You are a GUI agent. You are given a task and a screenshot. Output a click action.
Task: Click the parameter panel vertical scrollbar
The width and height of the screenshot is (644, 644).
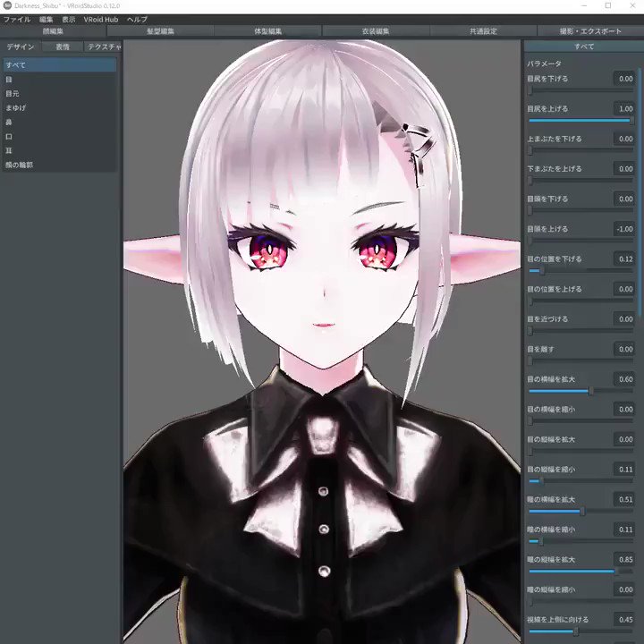[639, 193]
